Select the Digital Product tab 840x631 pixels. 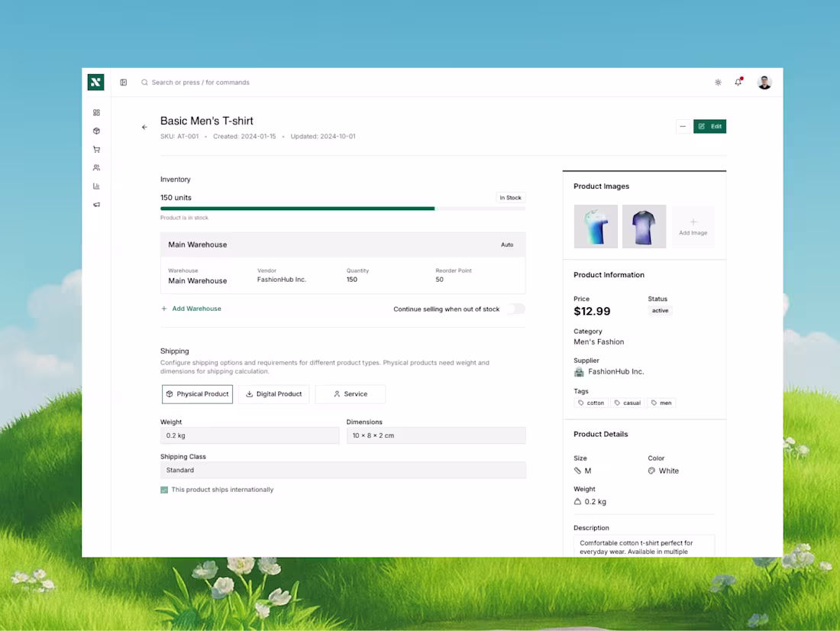coord(273,394)
